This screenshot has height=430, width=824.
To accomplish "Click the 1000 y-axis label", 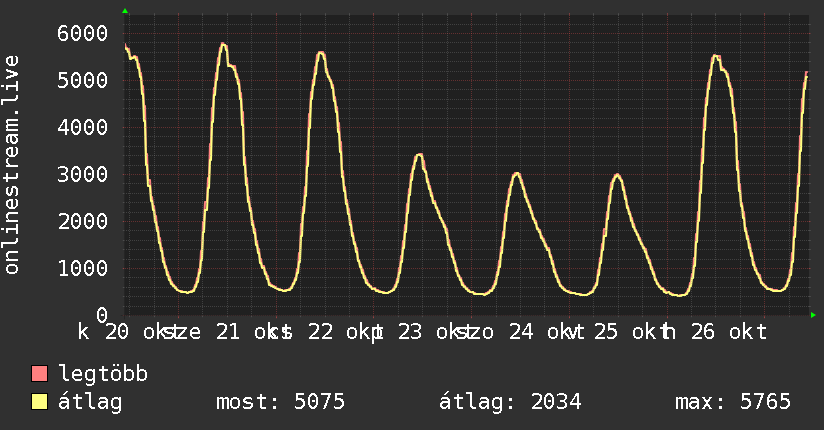I will point(83,268).
